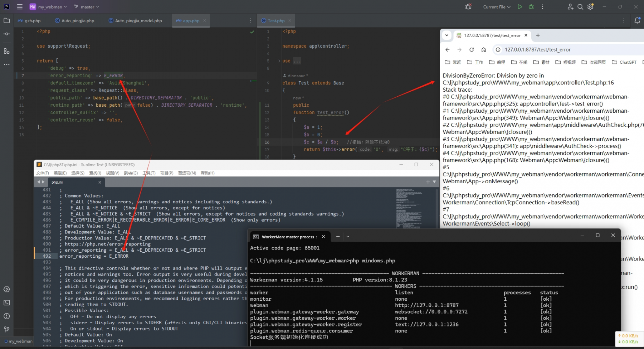The height and width of the screenshot is (349, 644).
Task: Open the Git tool window icon
Action: [x=6, y=329]
